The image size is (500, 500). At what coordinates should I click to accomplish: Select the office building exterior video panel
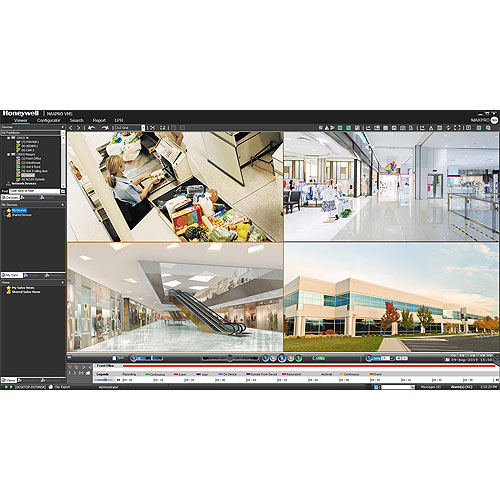pos(391,297)
